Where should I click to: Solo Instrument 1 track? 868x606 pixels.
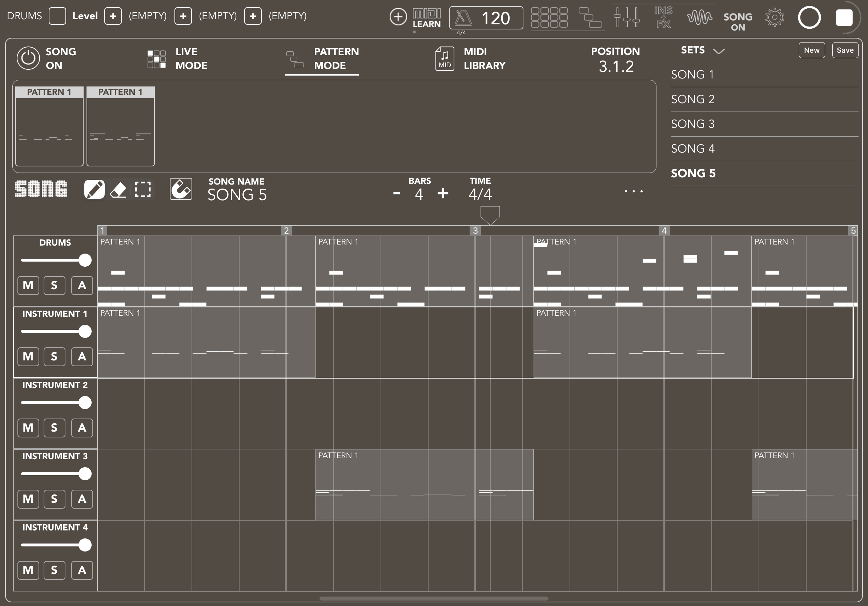(x=55, y=357)
